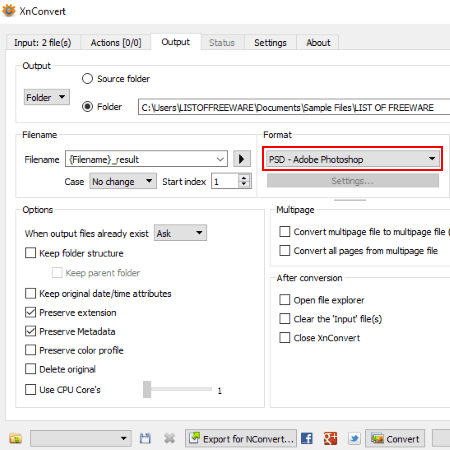Check Convert all pages from multipage file

(285, 250)
